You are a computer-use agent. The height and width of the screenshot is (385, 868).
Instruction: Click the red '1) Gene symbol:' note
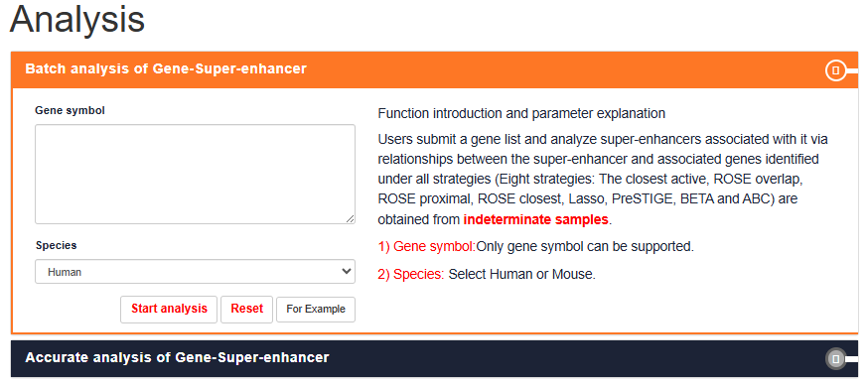click(x=427, y=247)
